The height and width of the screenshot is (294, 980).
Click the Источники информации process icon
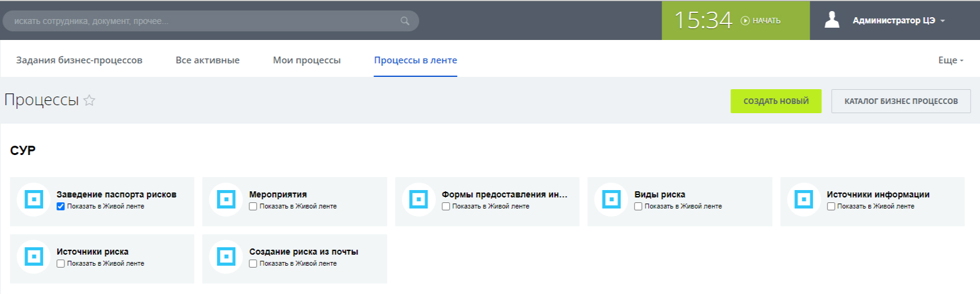click(804, 200)
